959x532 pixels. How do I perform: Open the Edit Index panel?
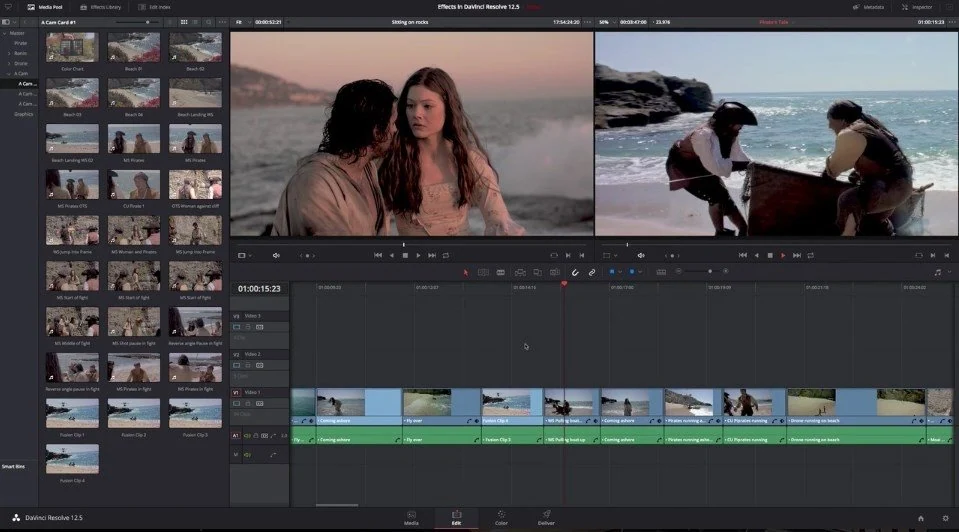click(154, 7)
